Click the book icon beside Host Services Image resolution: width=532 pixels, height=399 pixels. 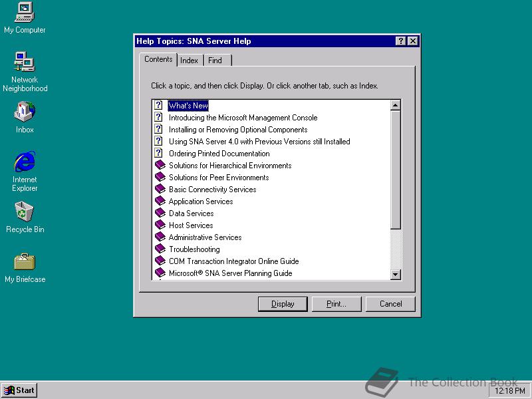tap(160, 225)
